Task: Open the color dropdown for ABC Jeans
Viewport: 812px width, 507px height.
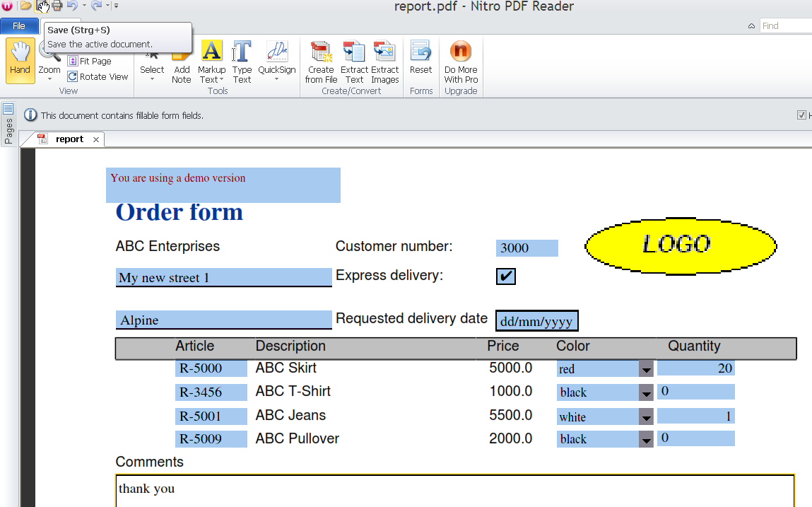Action: tap(647, 416)
